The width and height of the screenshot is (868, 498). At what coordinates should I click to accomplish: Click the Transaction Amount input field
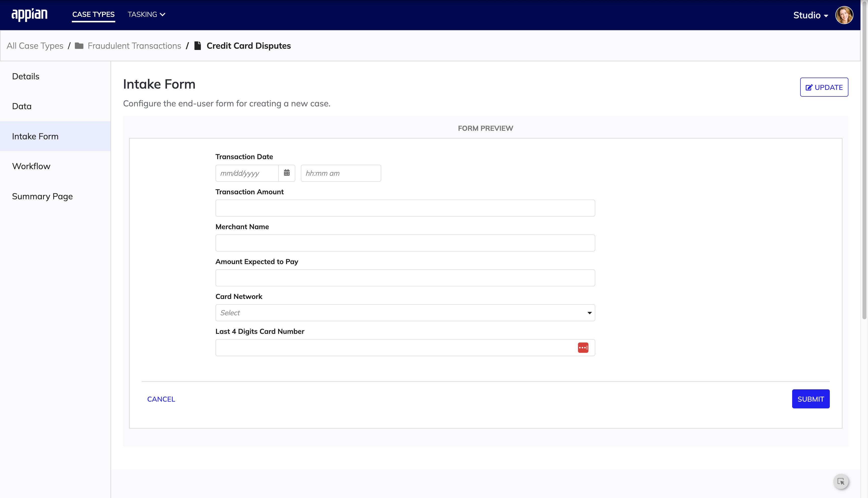tap(405, 208)
